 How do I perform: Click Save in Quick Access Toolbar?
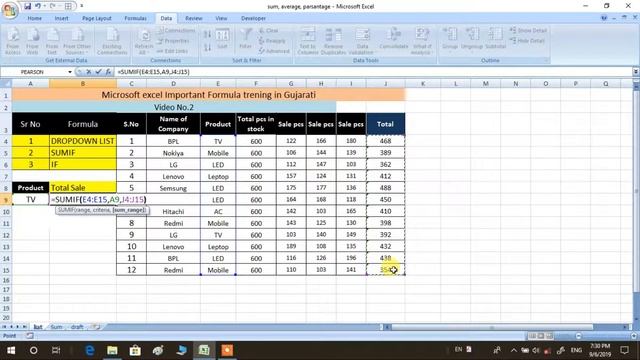27,6
